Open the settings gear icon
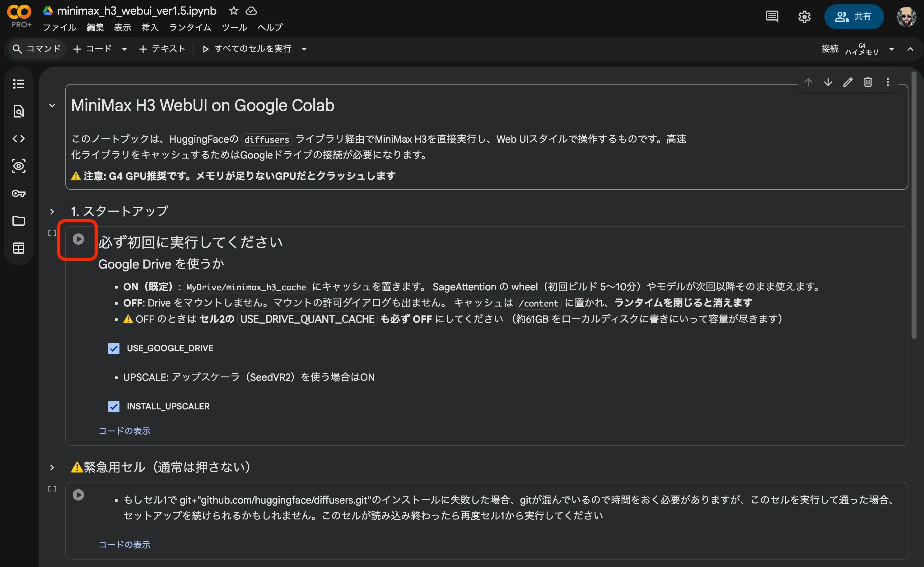Viewport: 924px width, 567px height. coord(804,16)
